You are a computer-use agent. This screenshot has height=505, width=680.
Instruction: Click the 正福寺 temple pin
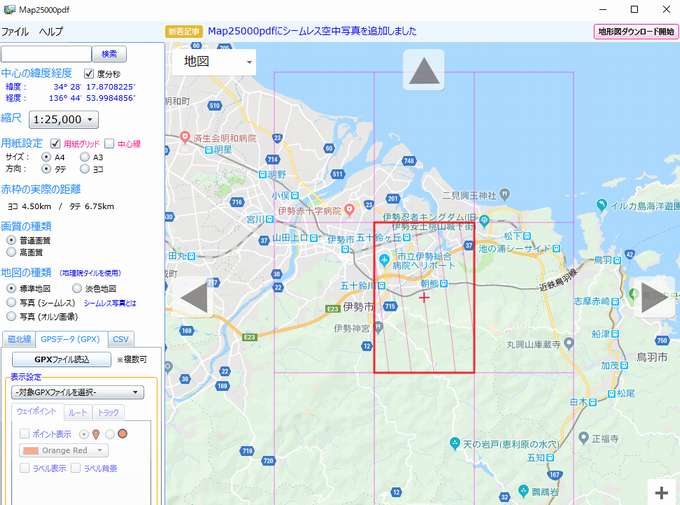584,438
